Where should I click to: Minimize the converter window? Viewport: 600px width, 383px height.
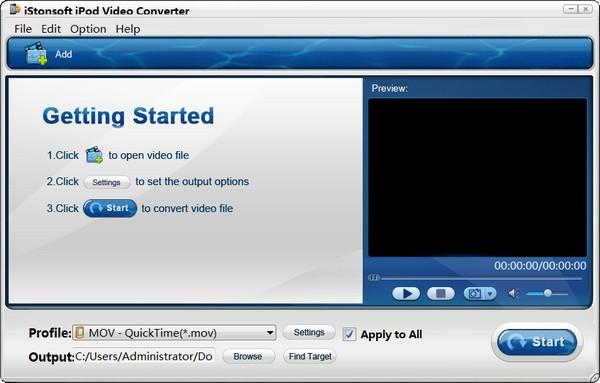pyautogui.click(x=571, y=9)
